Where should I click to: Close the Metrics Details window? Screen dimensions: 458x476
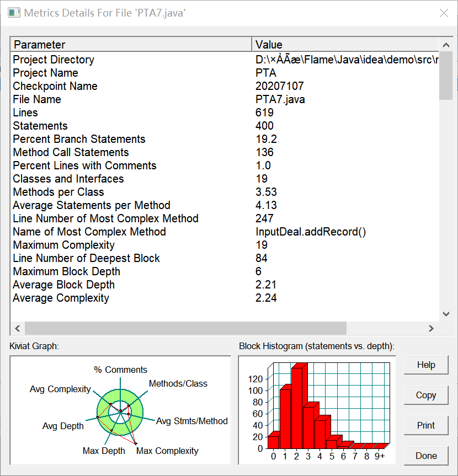[444, 13]
